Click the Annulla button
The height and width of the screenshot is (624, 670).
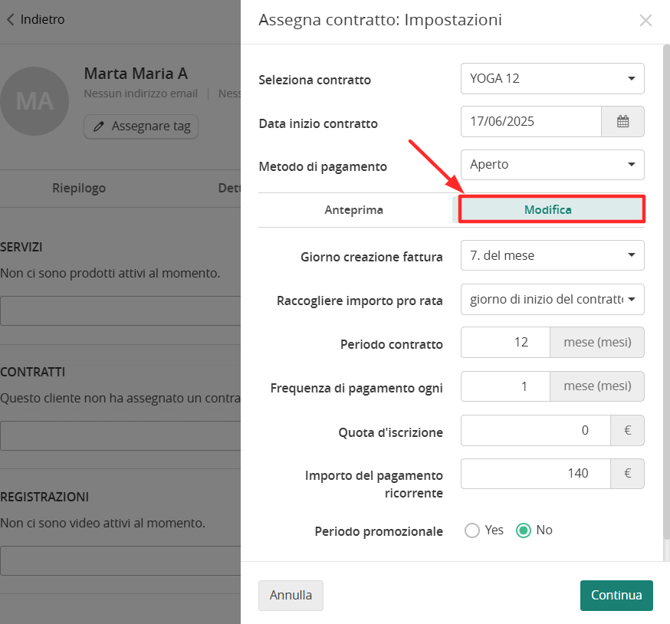[x=291, y=595]
